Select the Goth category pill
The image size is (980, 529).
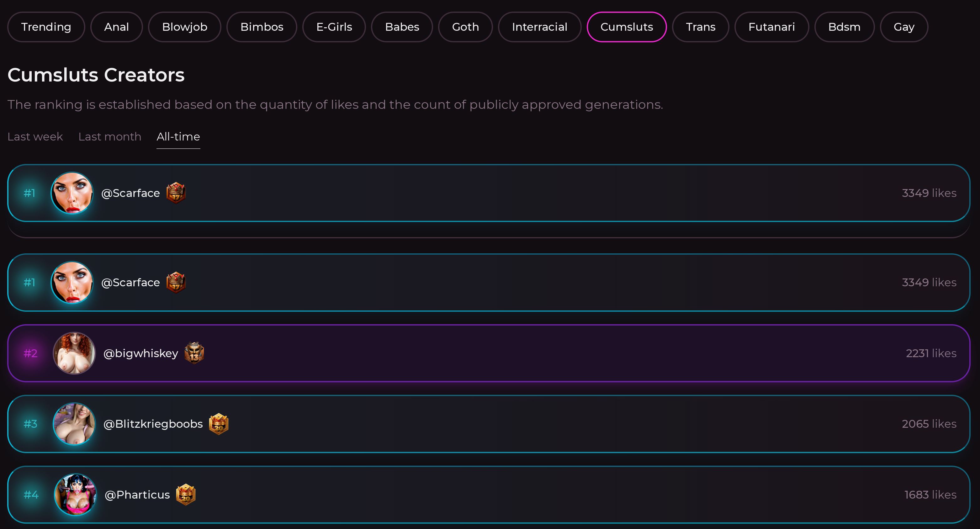465,27
